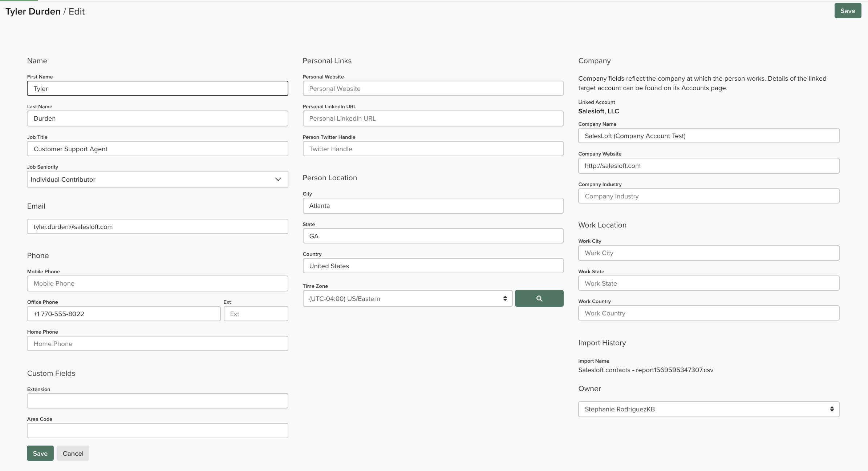The height and width of the screenshot is (471, 868).
Task: Click the Personal Website field
Action: (x=433, y=88)
